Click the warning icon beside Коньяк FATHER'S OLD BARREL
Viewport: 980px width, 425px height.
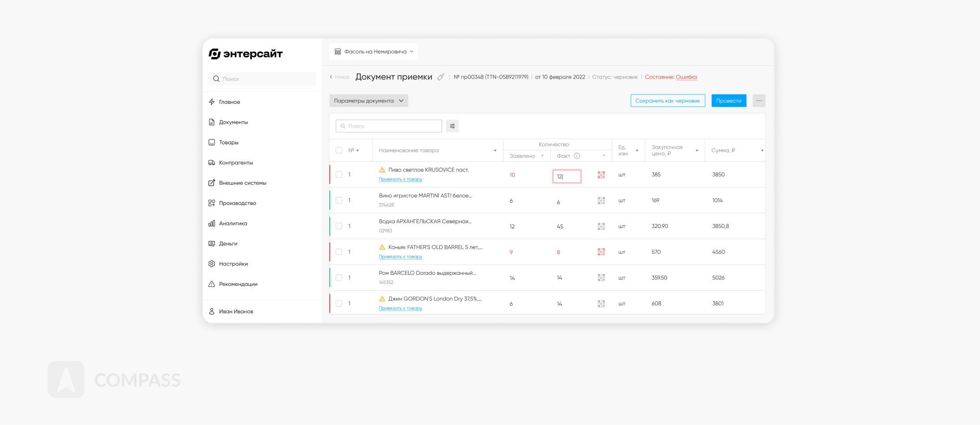click(x=382, y=247)
